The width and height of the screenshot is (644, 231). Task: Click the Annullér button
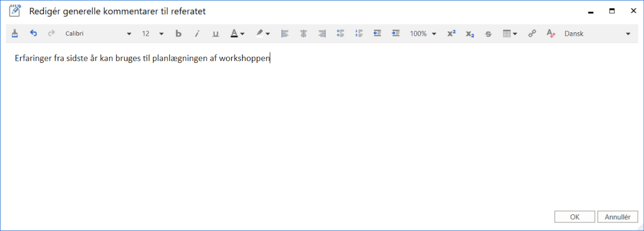point(617,217)
